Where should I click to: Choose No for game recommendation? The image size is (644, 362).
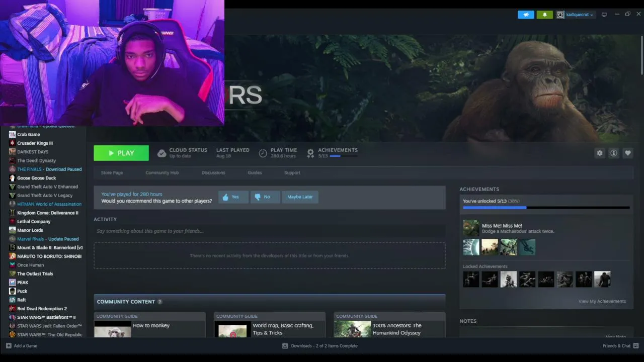265,197
